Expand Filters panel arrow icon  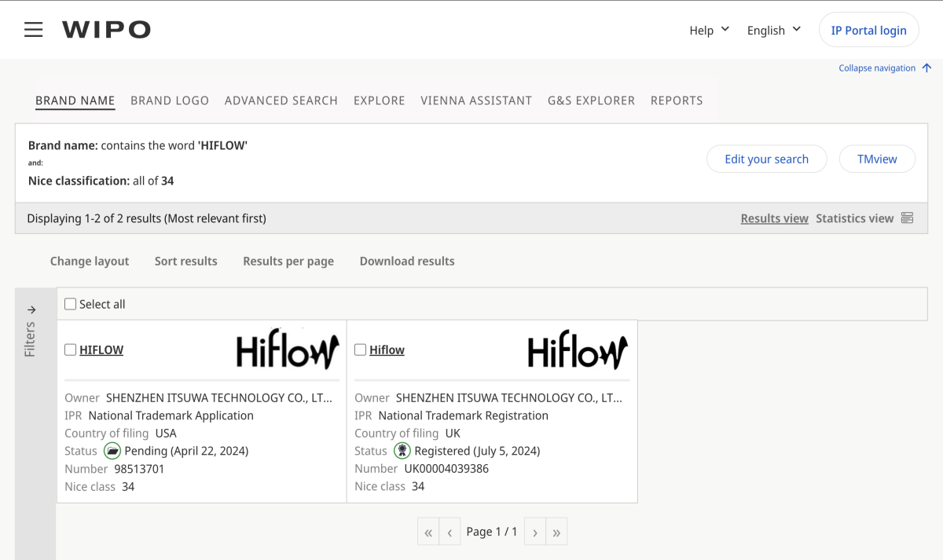pyautogui.click(x=31, y=309)
